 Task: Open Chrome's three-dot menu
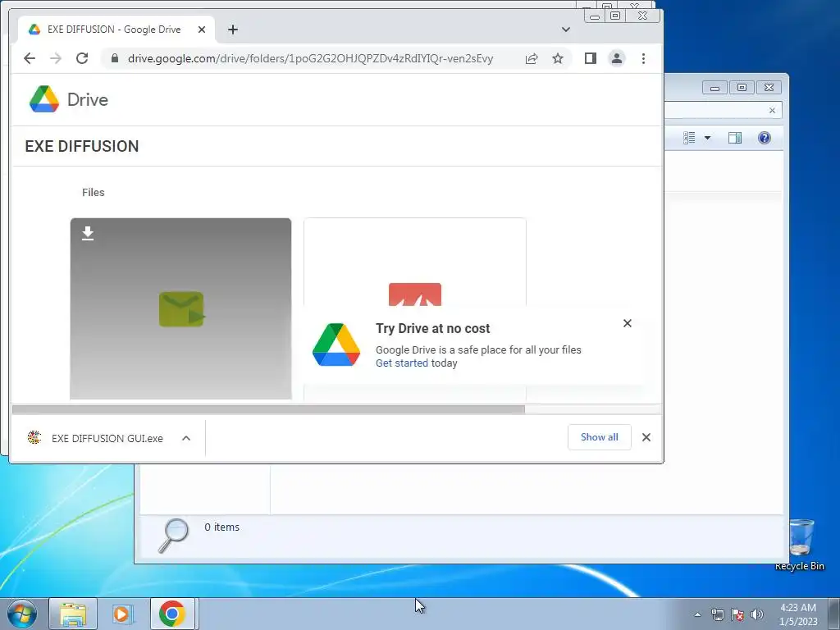tap(643, 58)
